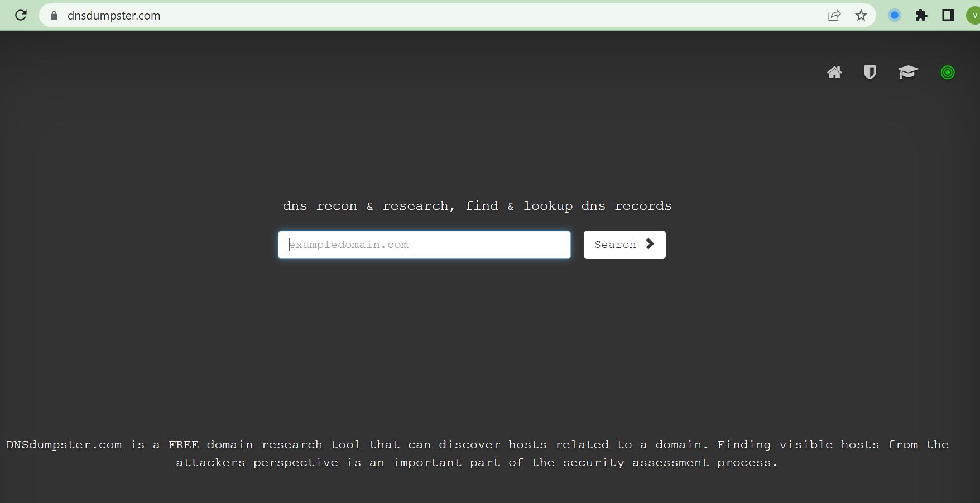980x503 pixels.
Task: Bookmark this tab with the star icon
Action: (861, 16)
